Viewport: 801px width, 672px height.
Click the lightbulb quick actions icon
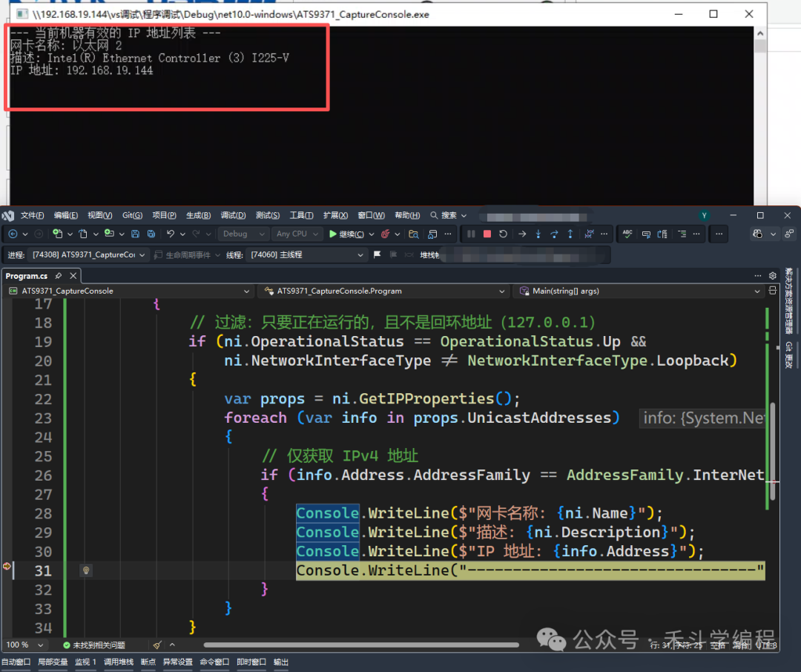[86, 570]
